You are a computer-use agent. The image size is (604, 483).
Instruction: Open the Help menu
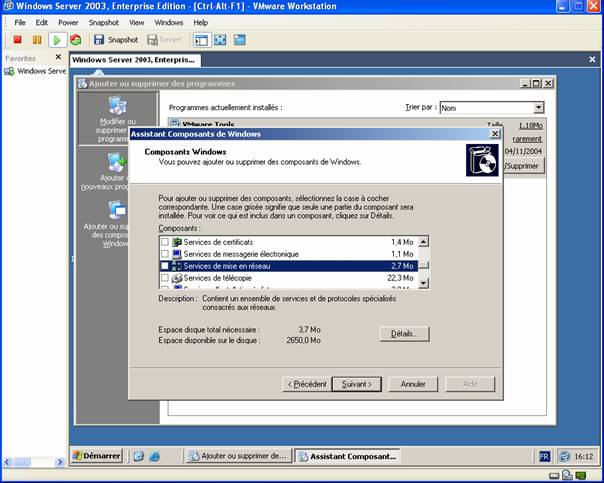(201, 22)
